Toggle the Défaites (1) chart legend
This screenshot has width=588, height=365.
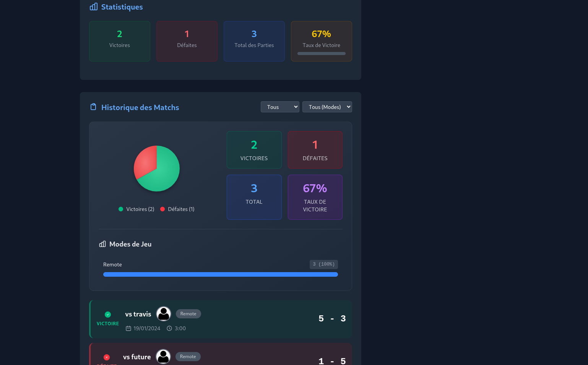click(x=177, y=209)
